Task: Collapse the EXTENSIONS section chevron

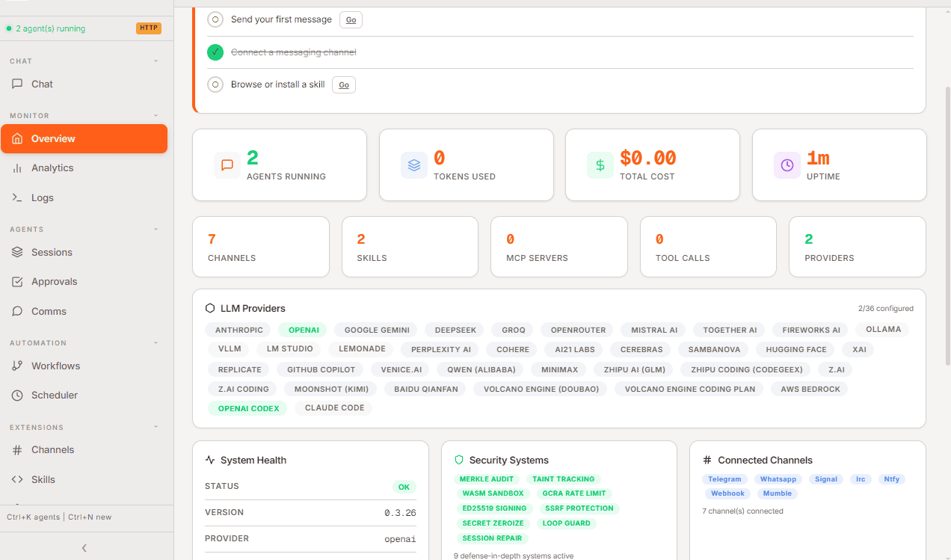Action: (156, 428)
